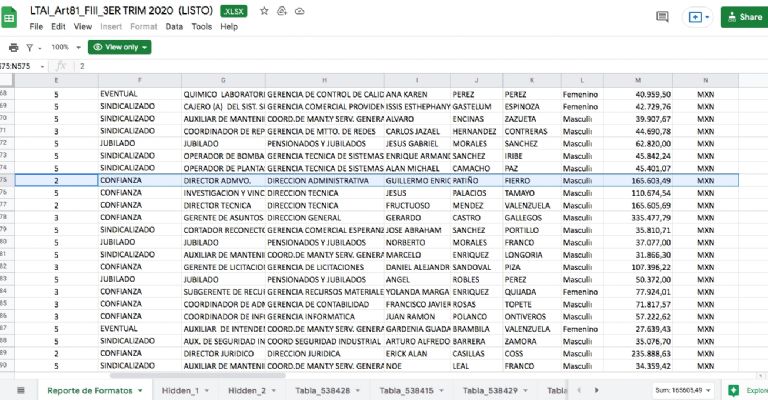The image size is (768, 400).
Task: Check the cloud document status icon
Action: [299, 10]
